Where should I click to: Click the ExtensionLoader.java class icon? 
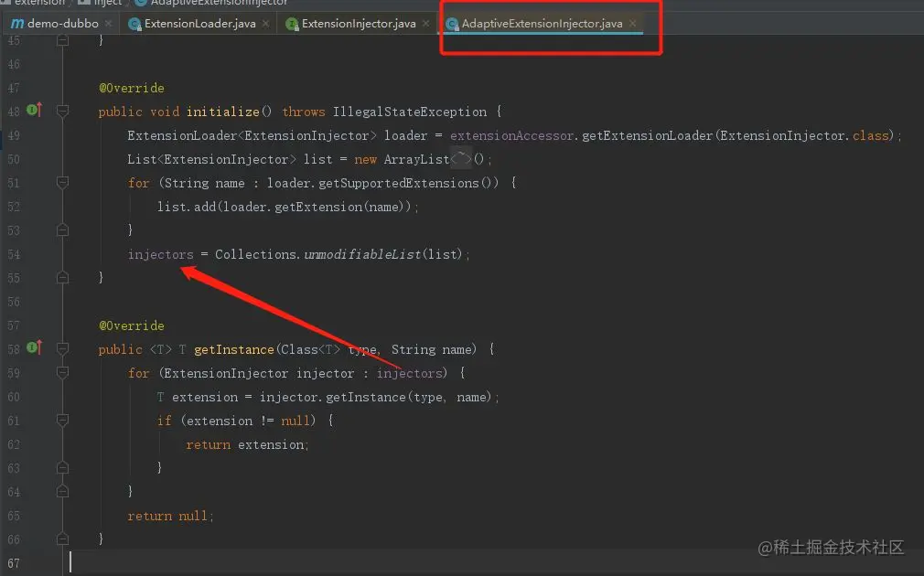[x=134, y=24]
